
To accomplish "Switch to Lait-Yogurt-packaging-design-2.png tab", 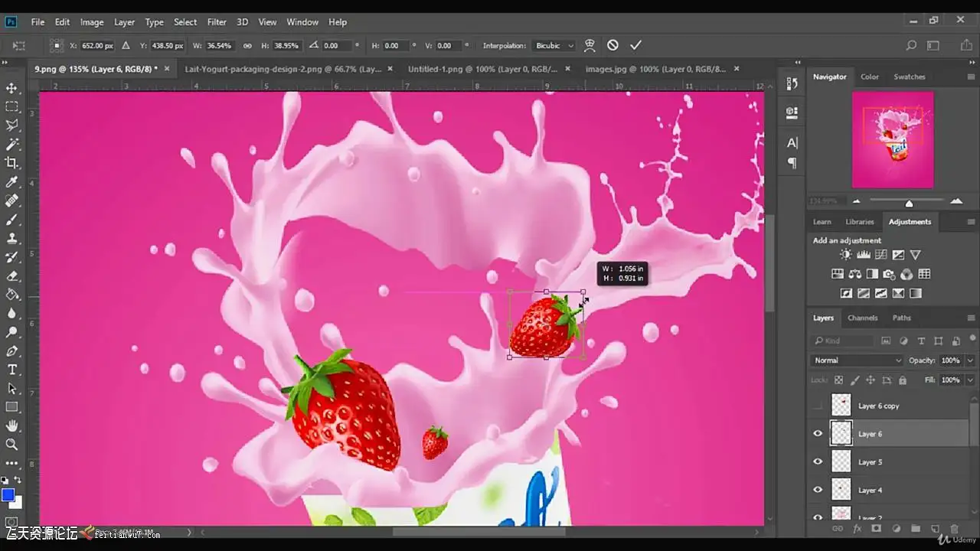I will [x=283, y=69].
